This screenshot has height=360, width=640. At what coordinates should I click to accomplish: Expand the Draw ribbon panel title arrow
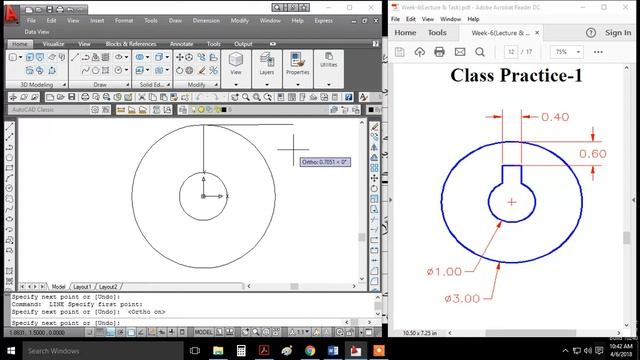[128, 84]
